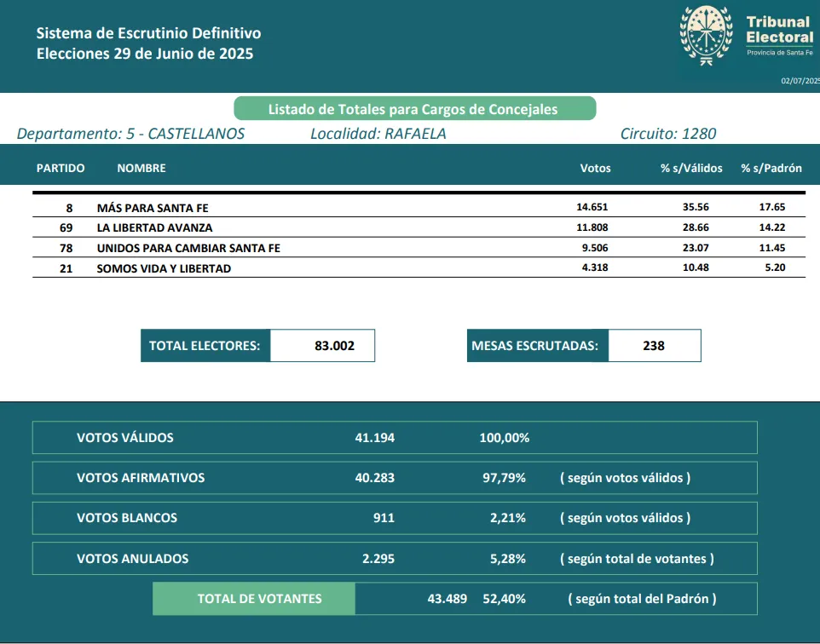Click the TOTAL DE VOTANTES green label
Viewport: 820px width, 644px height.
(x=254, y=599)
